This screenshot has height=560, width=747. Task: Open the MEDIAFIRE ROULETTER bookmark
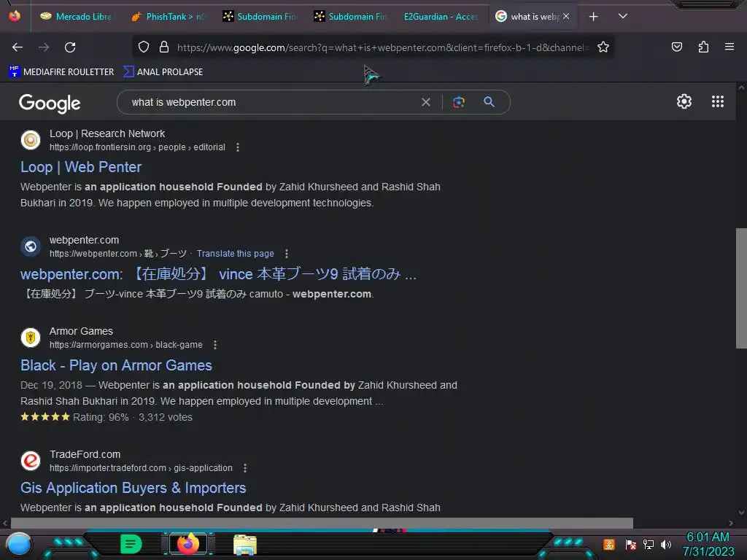point(61,72)
